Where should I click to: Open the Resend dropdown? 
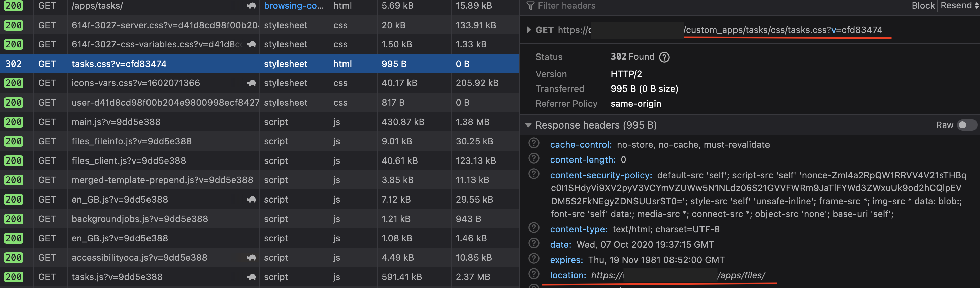click(x=959, y=6)
